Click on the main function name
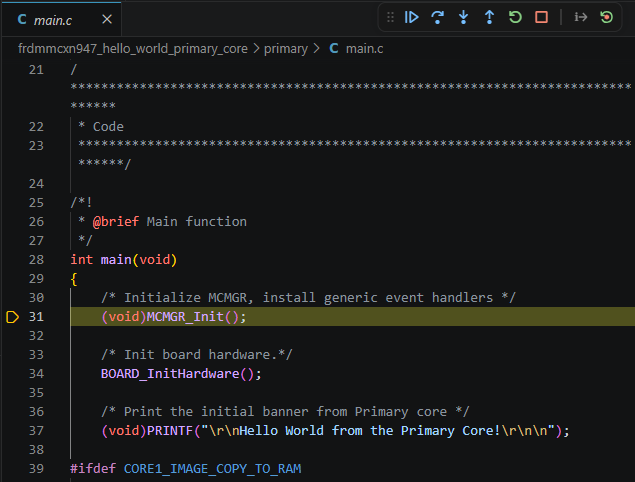 pyautogui.click(x=116, y=260)
